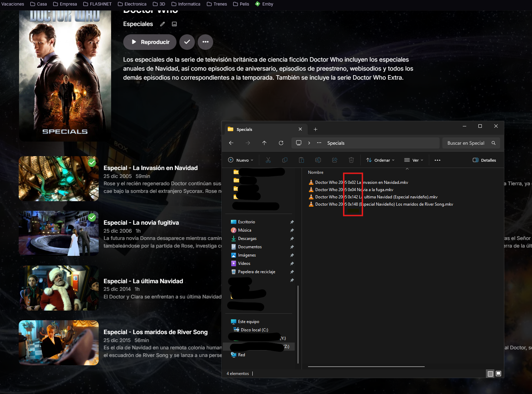Viewport: 532px width, 394px height.
Task: Open the new tab plus button in Explorer
Action: tap(315, 129)
